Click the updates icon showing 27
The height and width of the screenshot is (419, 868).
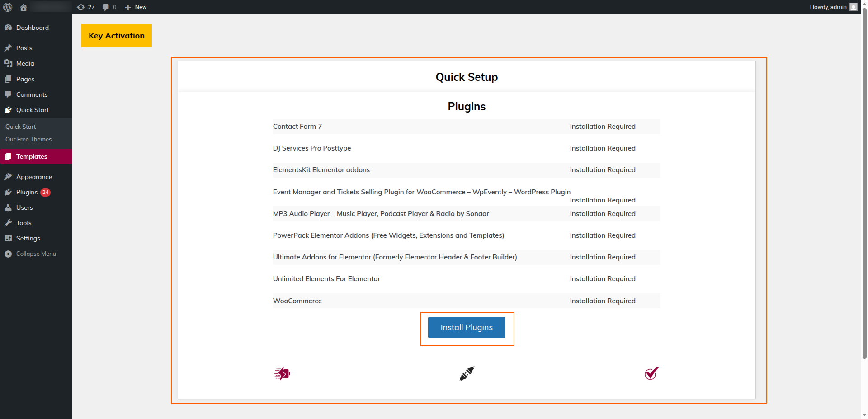[86, 7]
